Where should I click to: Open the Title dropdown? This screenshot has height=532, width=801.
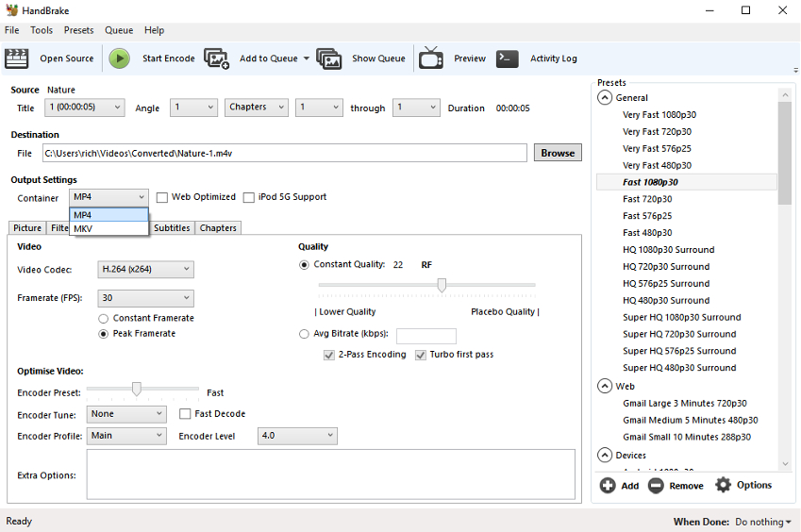click(85, 108)
